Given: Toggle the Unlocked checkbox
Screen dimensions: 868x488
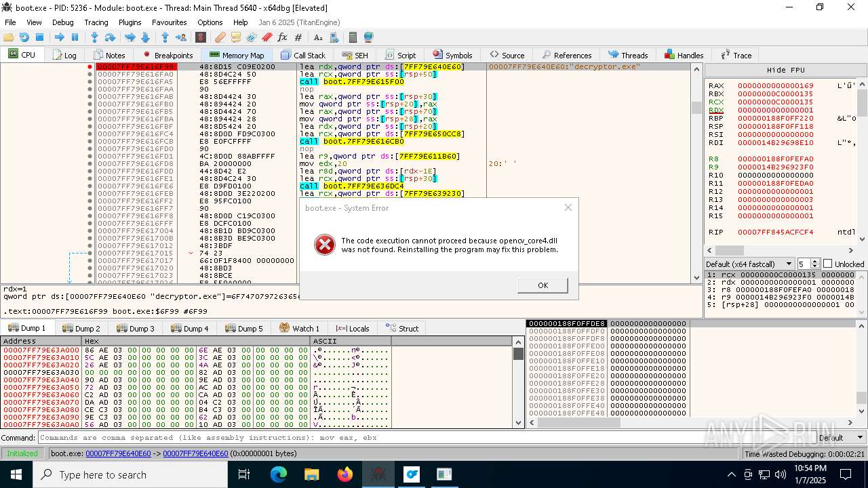Looking at the screenshot, I should 827,264.
